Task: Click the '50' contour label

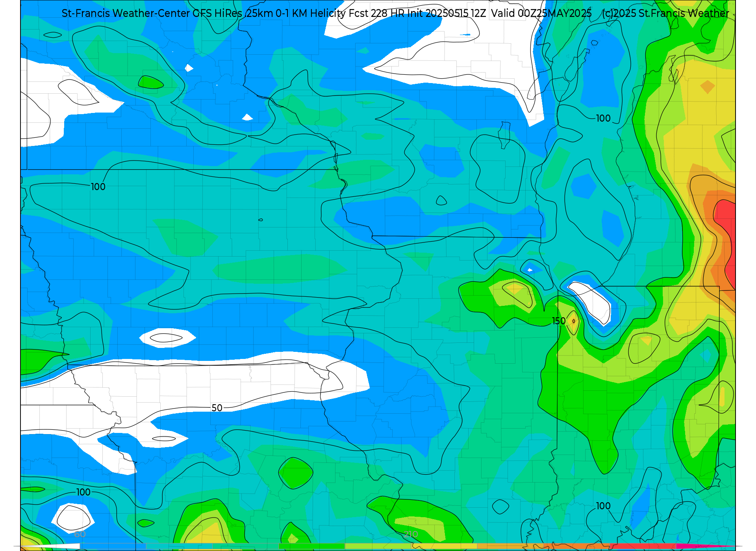Action: [217, 408]
